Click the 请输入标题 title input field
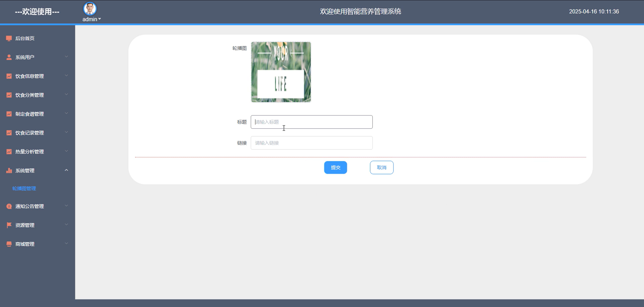Image resolution: width=644 pixels, height=307 pixels. (x=311, y=122)
